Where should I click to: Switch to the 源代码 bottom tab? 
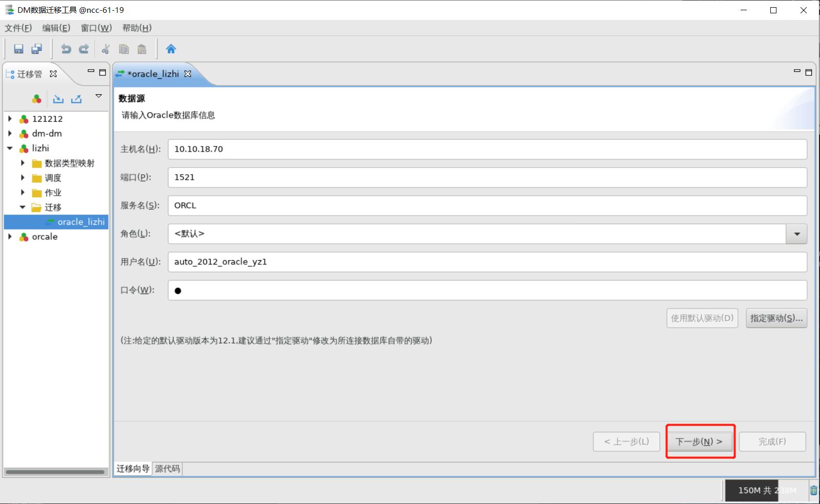[167, 469]
